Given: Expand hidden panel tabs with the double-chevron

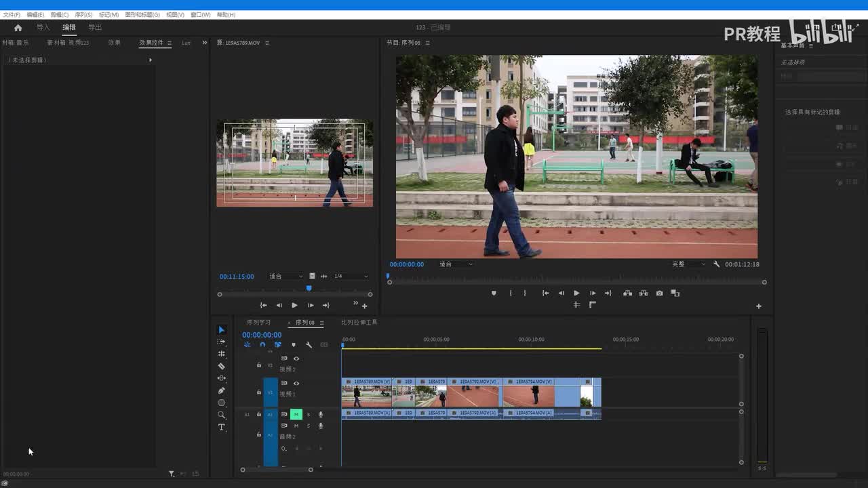Looking at the screenshot, I should pos(205,43).
